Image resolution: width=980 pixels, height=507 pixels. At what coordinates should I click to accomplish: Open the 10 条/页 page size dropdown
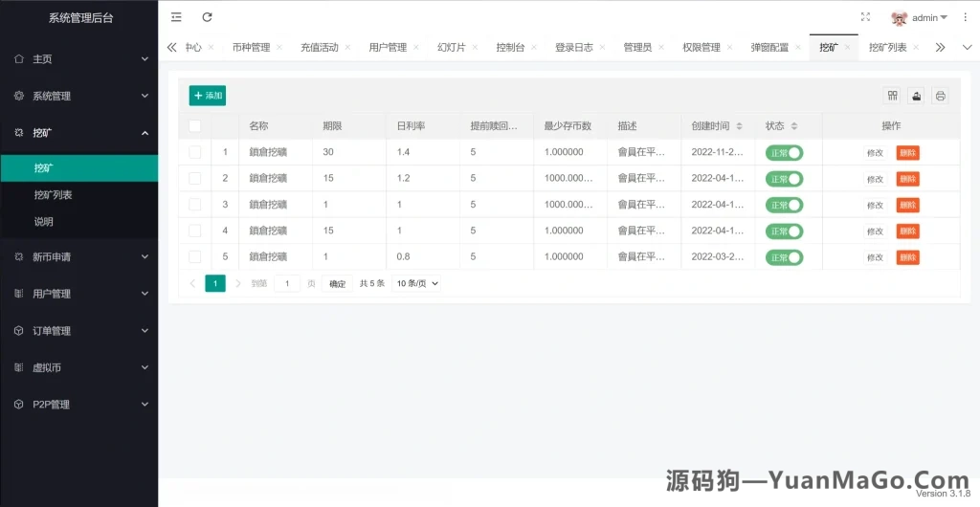coord(416,283)
